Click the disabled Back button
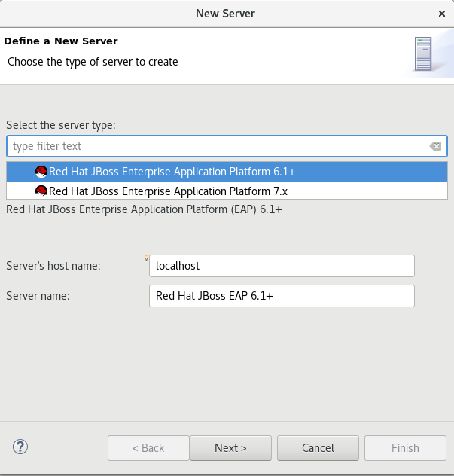Screen dimensions: 454x476 [148, 448]
